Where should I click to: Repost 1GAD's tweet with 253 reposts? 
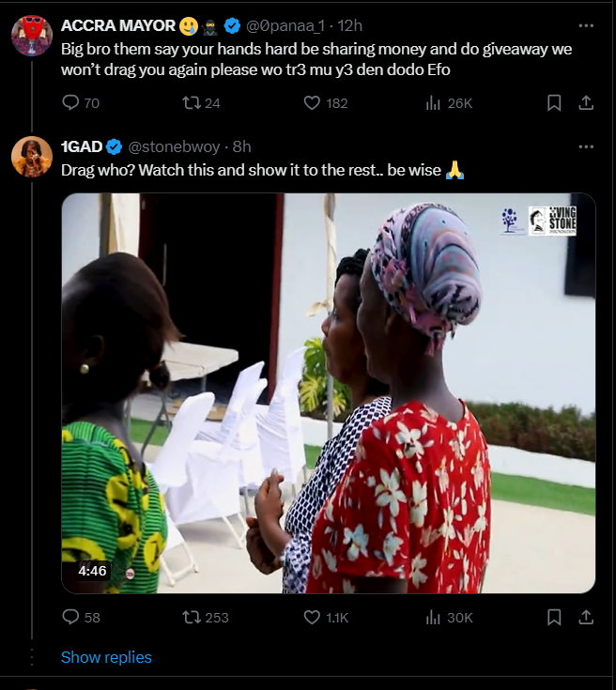192,617
